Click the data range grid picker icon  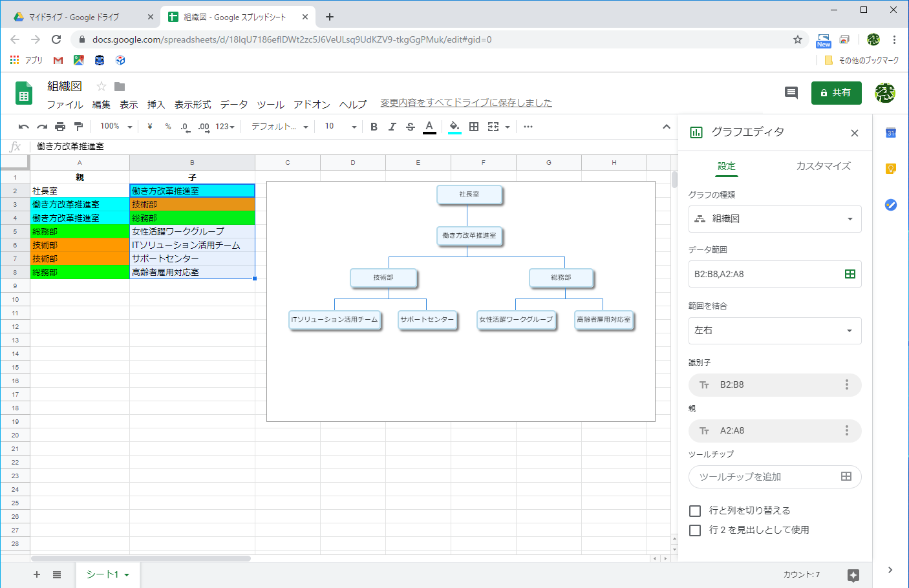click(x=850, y=274)
